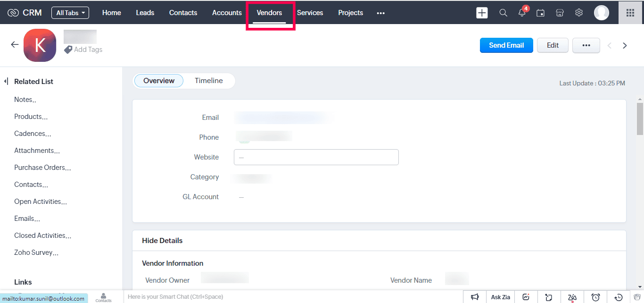Viewport: 644px width, 303px height.
Task: Click the Send Email button
Action: tap(506, 45)
